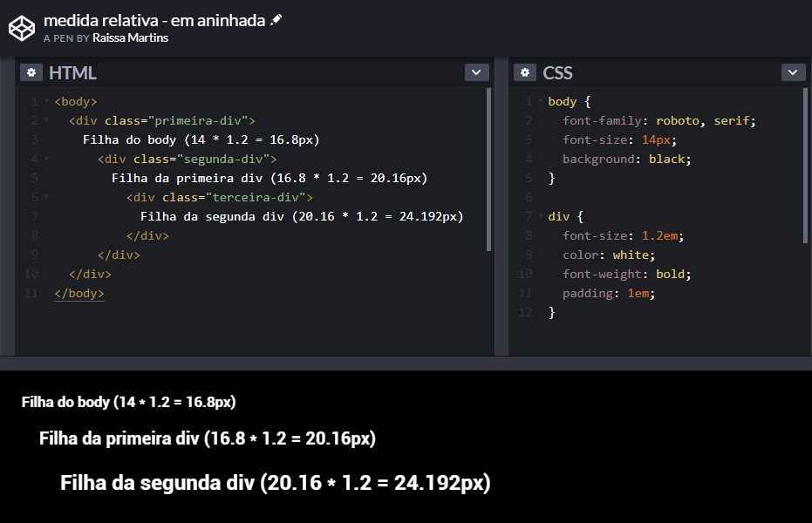Fold the terceira-div on HTML line 6
Image resolution: width=812 pixels, height=523 pixels.
click(x=46, y=197)
